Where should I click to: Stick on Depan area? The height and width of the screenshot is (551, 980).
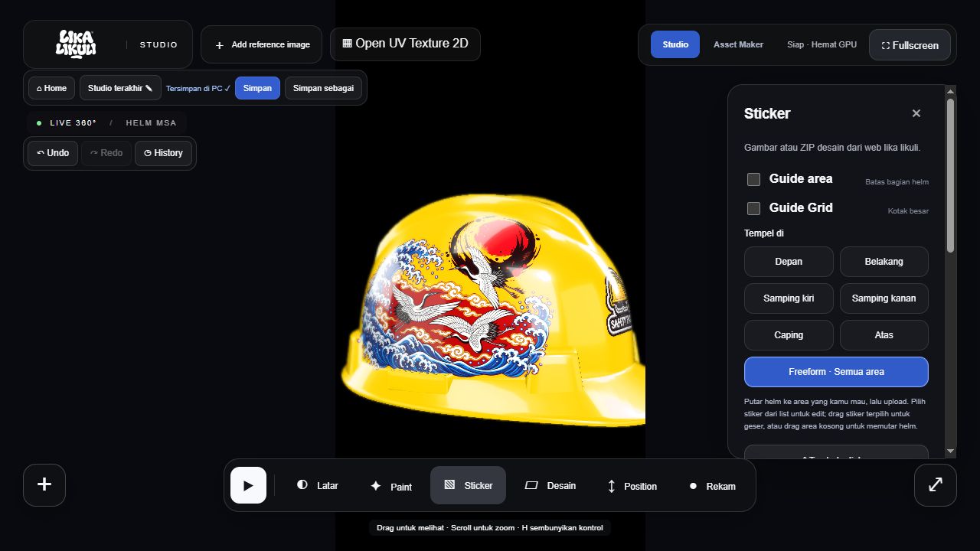pyautogui.click(x=789, y=262)
